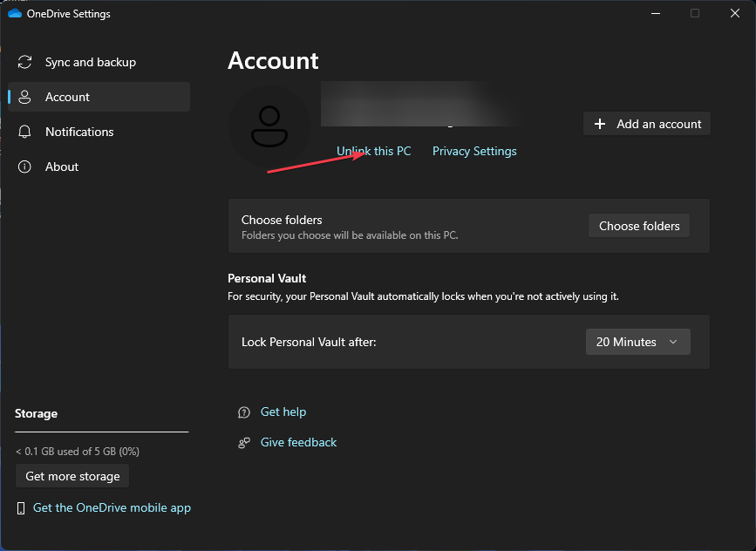Click the About info icon
The height and width of the screenshot is (551, 756).
tap(25, 167)
